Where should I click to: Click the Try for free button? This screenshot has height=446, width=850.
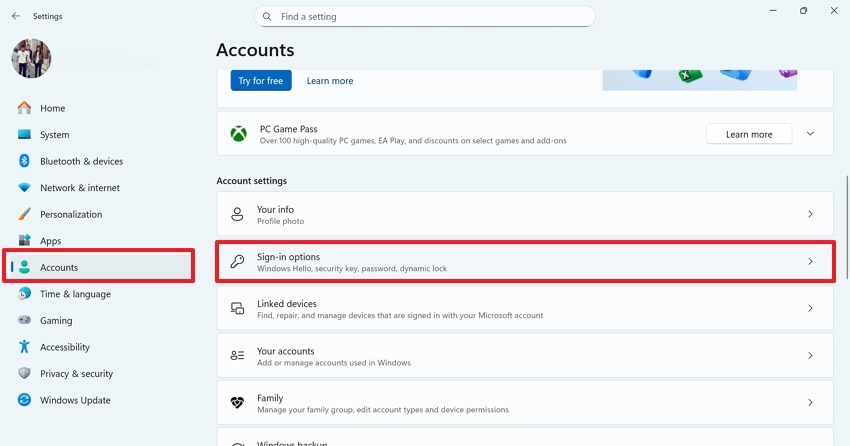click(x=261, y=81)
